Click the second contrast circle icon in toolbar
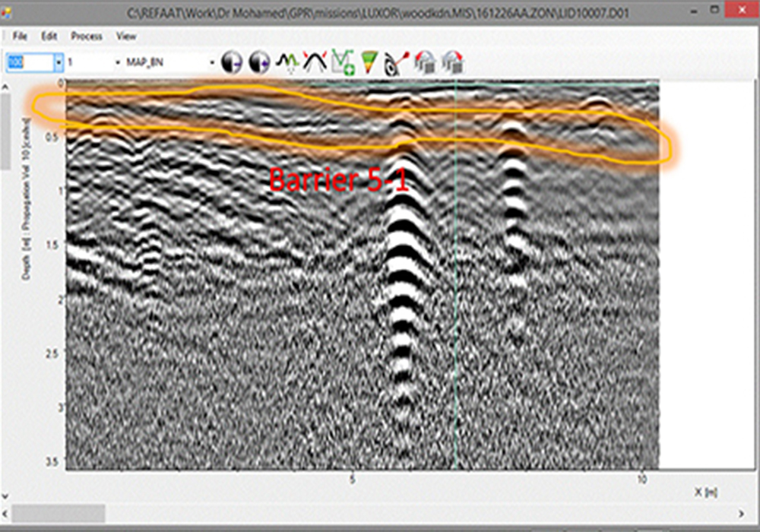This screenshot has height=532, width=760. pyautogui.click(x=259, y=62)
